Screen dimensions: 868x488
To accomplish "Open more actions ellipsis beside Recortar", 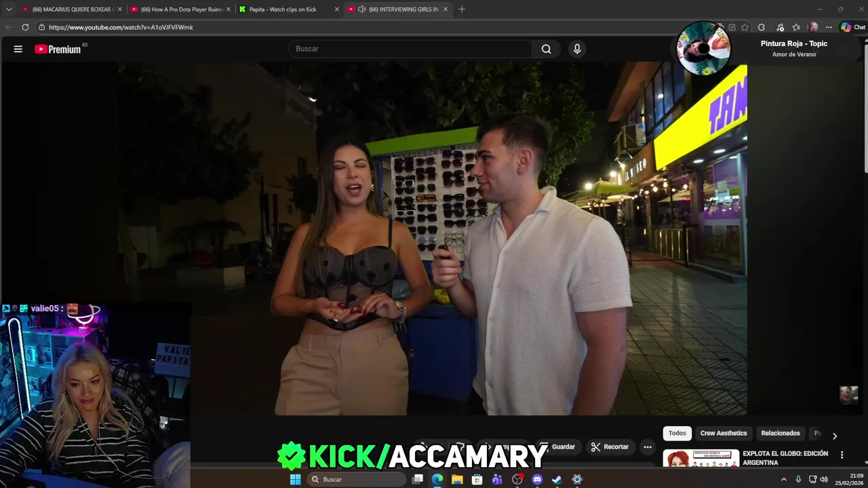I will (648, 447).
